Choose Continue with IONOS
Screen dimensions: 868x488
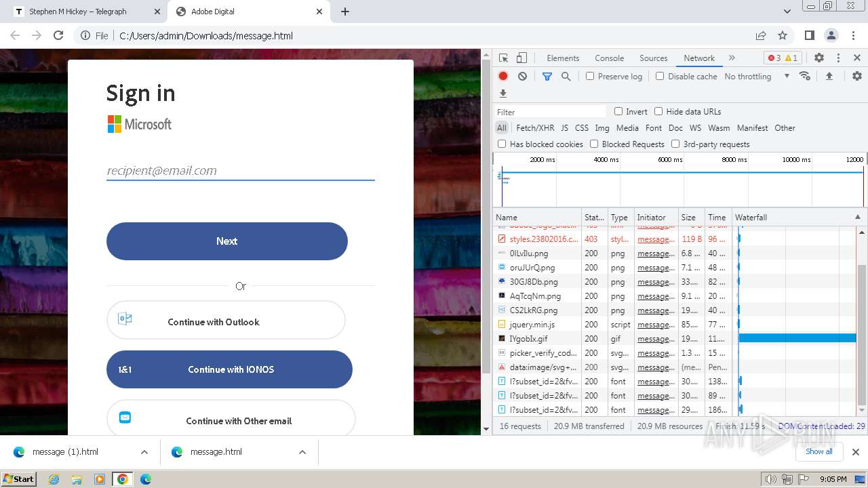(x=229, y=369)
